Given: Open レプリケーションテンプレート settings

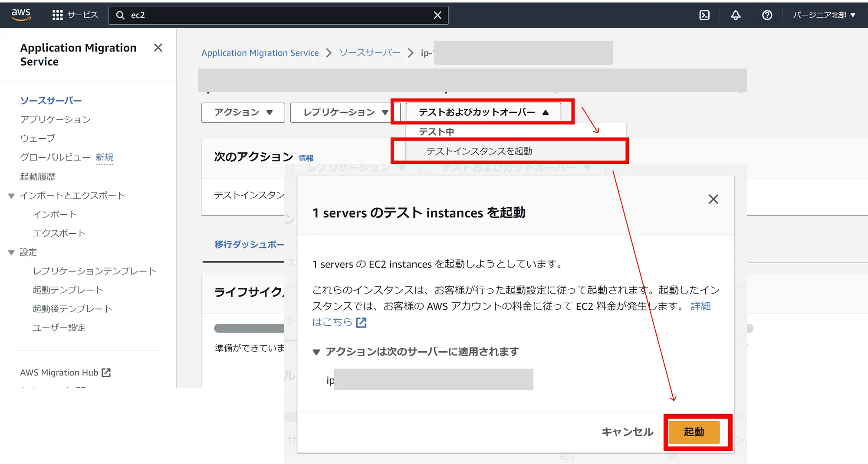Looking at the screenshot, I should (95, 271).
